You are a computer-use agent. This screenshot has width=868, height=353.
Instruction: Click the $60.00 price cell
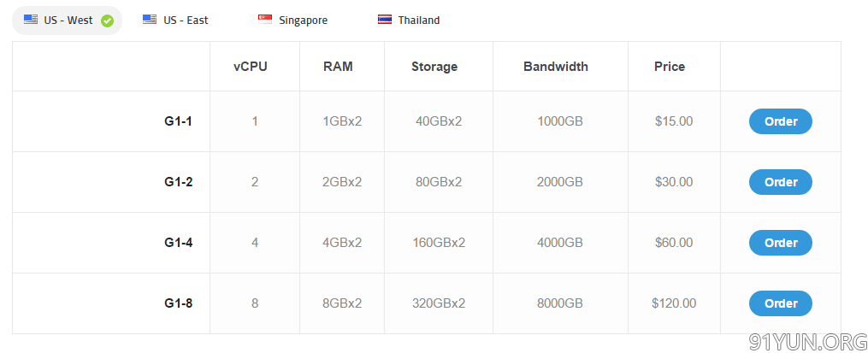pyautogui.click(x=674, y=243)
